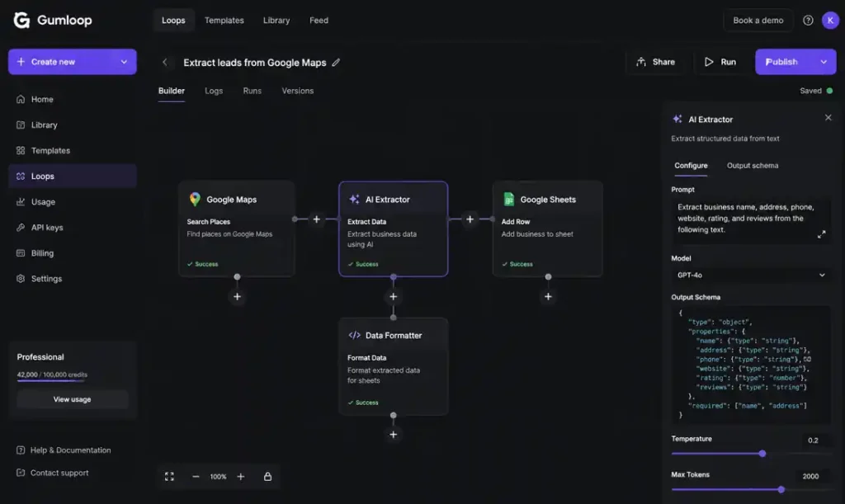Zoom in with the plus icon
This screenshot has width=845, height=504.
[241, 477]
